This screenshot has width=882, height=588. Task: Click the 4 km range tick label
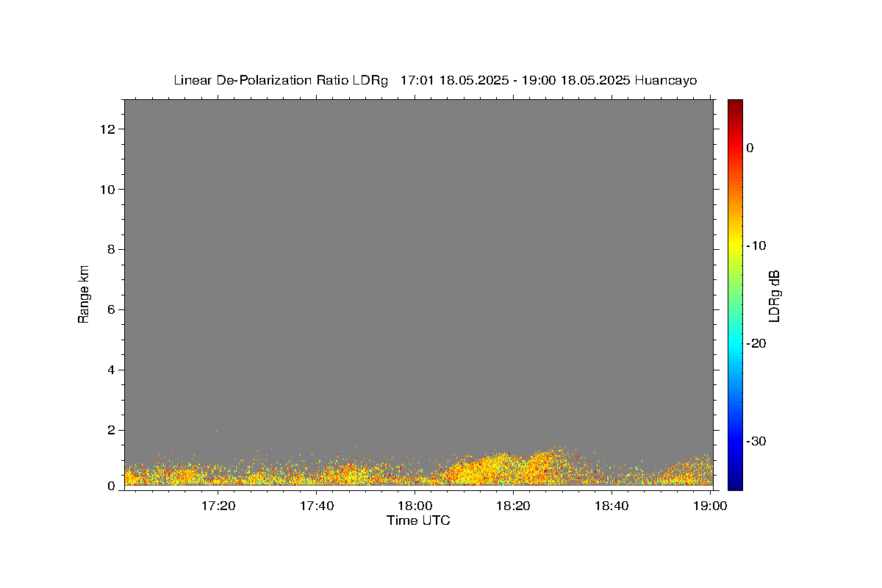pos(112,370)
